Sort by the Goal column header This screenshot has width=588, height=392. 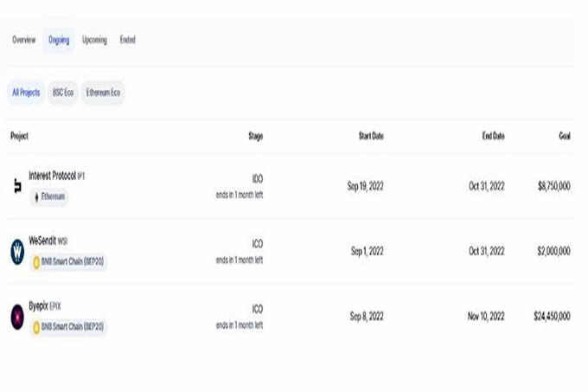tap(565, 136)
